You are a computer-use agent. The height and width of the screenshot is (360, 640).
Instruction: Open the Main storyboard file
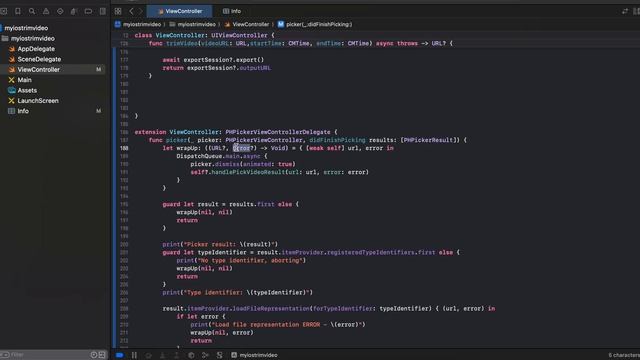click(x=24, y=80)
